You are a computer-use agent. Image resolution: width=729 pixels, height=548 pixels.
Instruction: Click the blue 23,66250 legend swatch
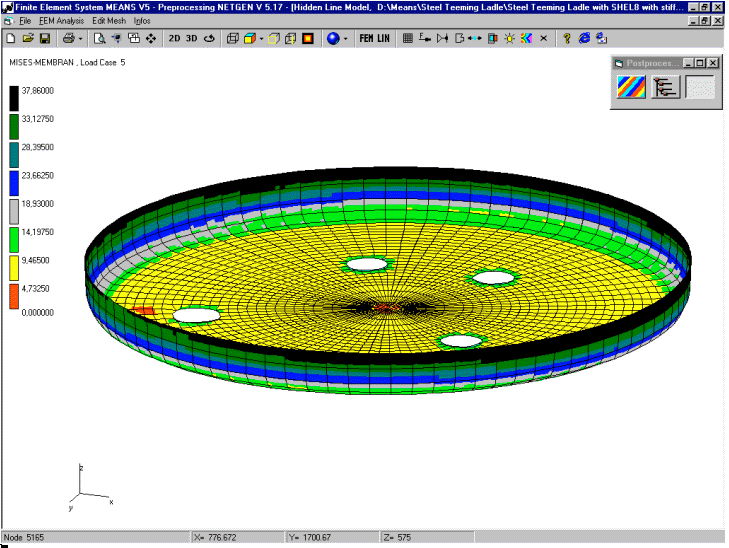[14, 183]
